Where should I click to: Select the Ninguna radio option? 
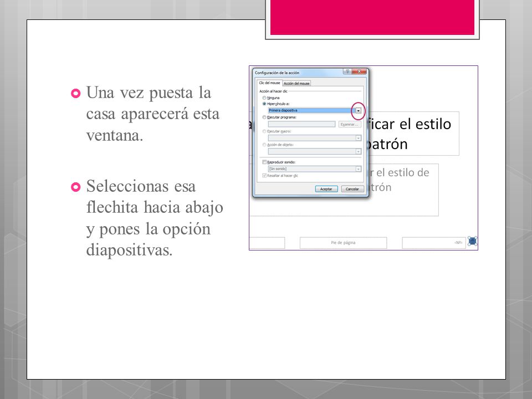[264, 98]
